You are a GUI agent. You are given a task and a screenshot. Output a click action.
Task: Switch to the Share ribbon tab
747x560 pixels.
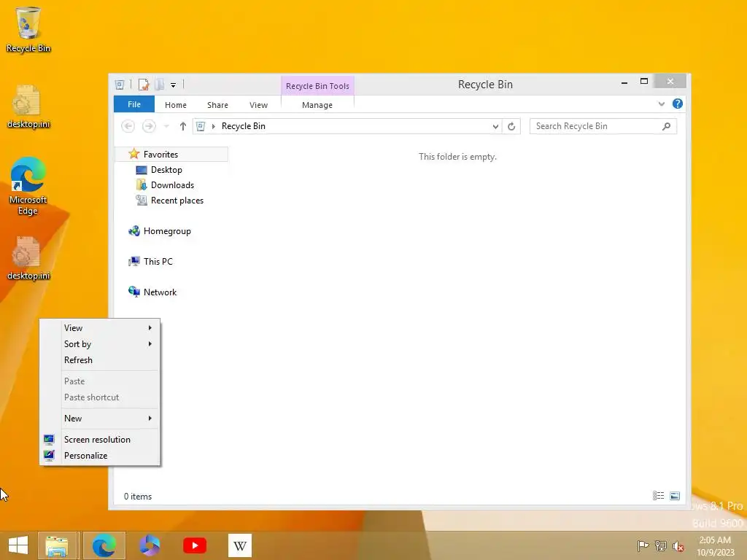pos(217,105)
